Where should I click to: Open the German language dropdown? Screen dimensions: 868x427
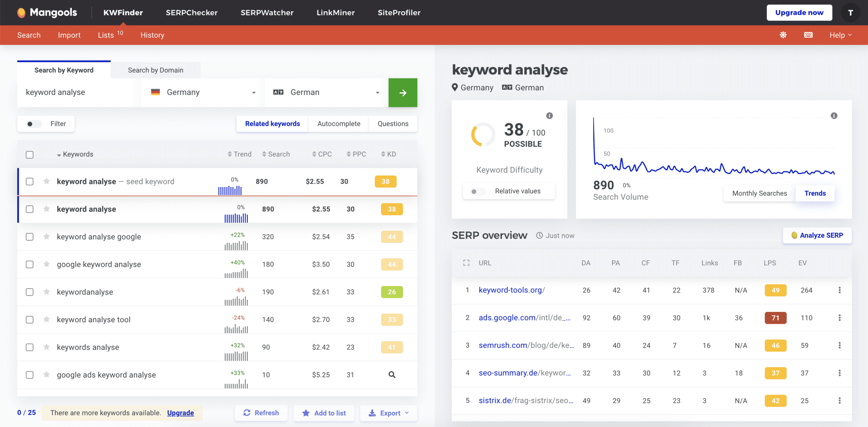pos(326,93)
